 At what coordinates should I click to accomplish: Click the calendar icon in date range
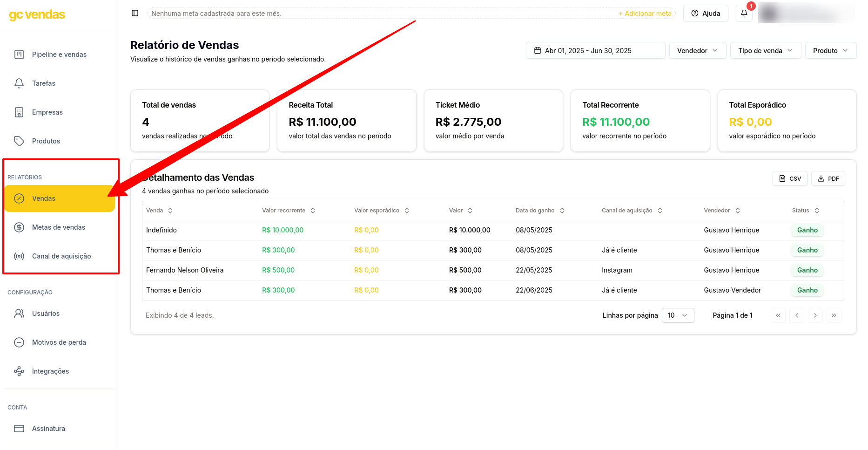[x=538, y=50]
